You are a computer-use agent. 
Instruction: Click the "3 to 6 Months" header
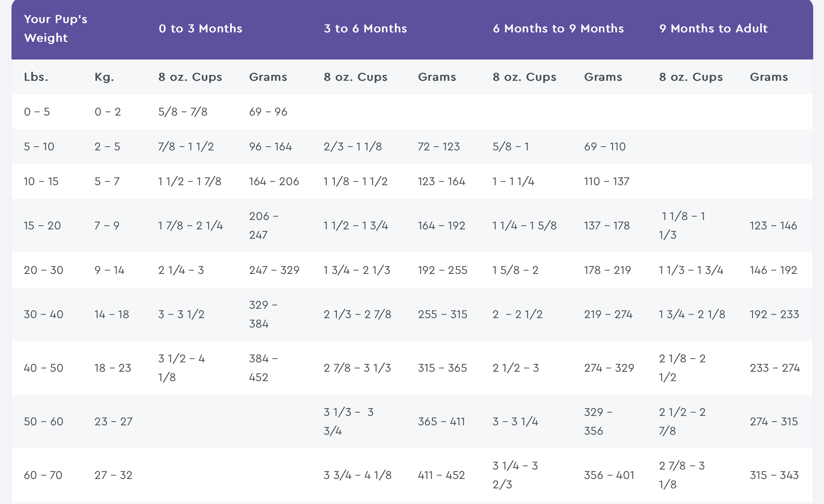tap(365, 29)
